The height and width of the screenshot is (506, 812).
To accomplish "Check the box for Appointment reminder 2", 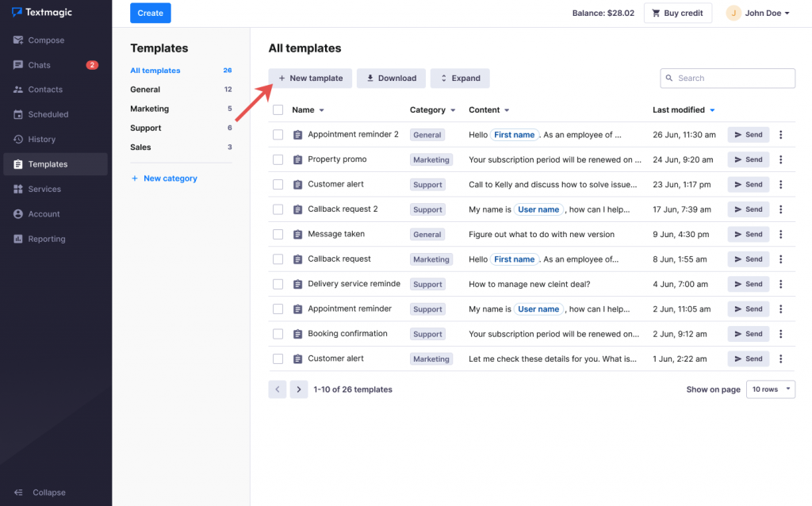I will click(x=278, y=135).
